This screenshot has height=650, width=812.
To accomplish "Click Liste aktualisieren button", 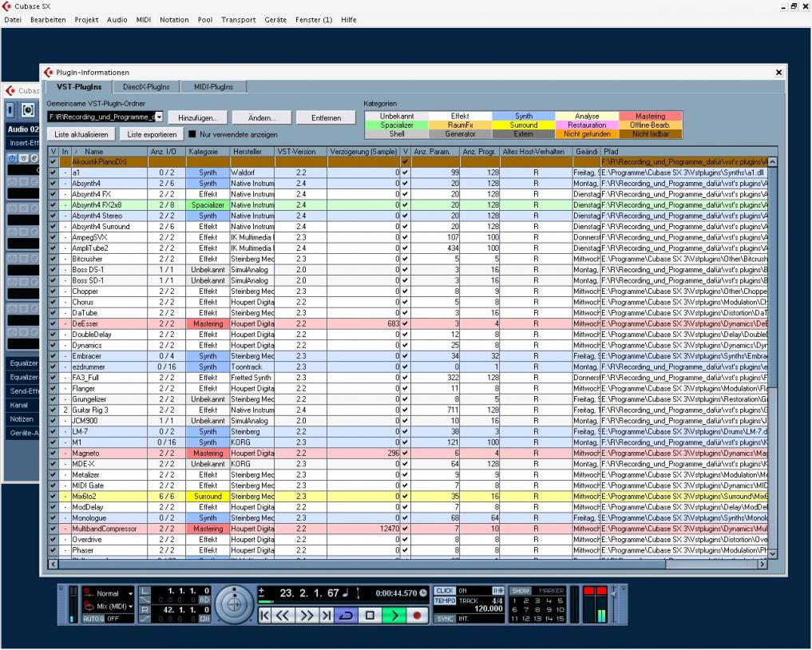I will [81, 135].
